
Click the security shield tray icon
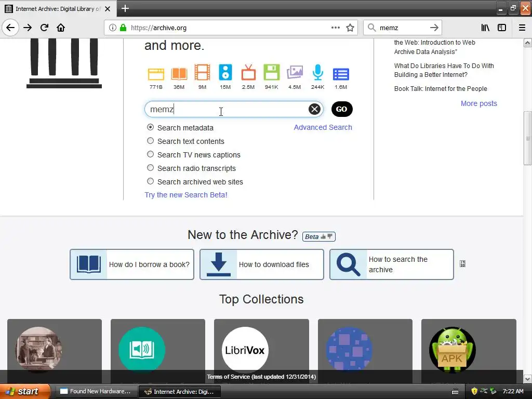(474, 391)
